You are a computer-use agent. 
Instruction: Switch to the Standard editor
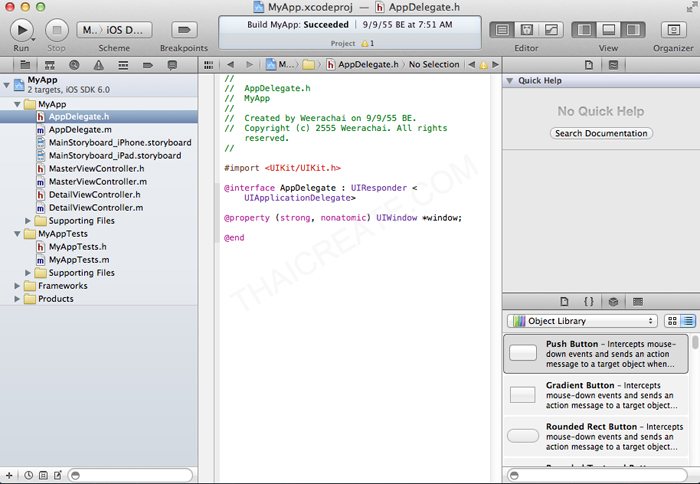(502, 30)
